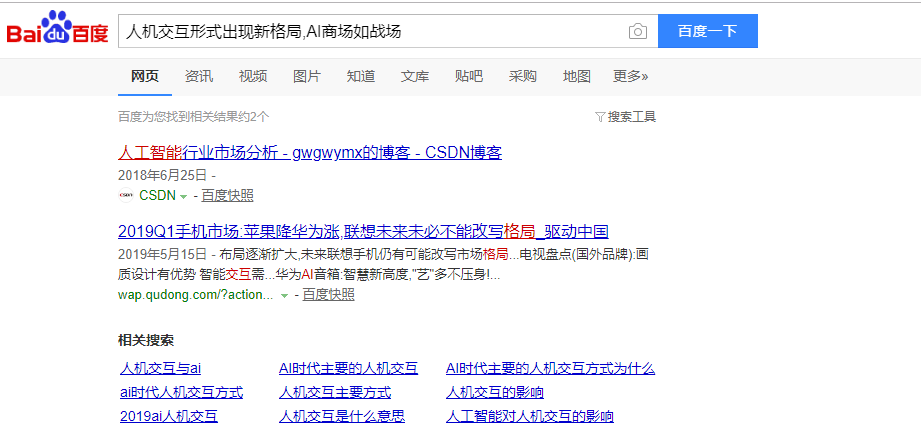Screen dimensions: 921x448
Task: Open related search AI时代主要的人机交互方式为什么
Action: pos(550,369)
